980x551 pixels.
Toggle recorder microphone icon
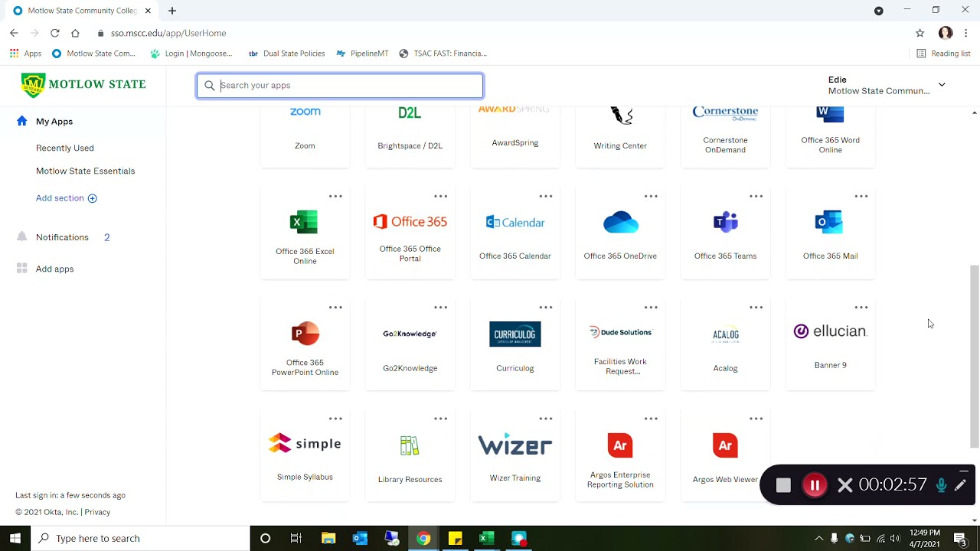[941, 485]
